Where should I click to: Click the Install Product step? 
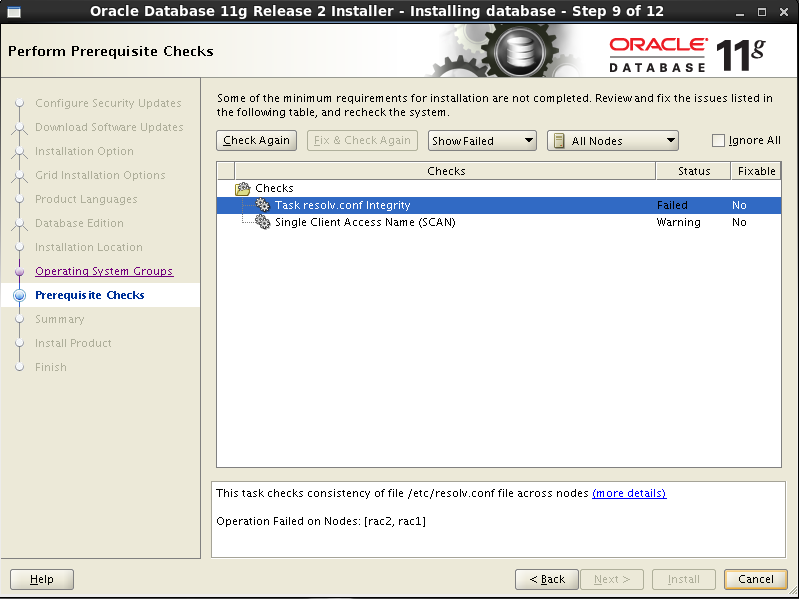(73, 343)
